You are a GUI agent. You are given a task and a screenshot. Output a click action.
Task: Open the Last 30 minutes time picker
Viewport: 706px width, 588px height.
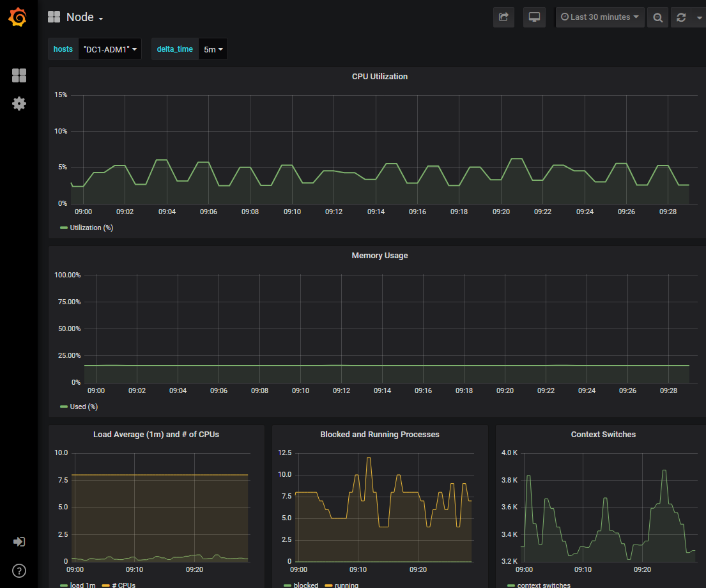point(599,17)
